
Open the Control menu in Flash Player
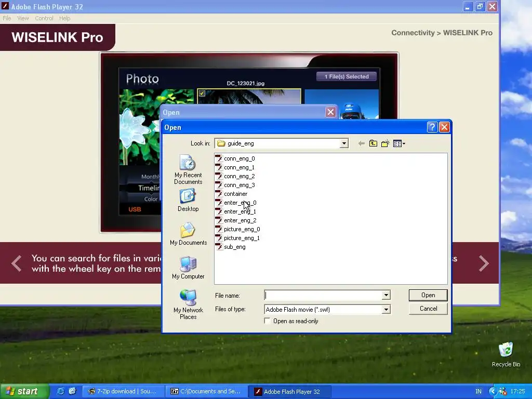[44, 18]
